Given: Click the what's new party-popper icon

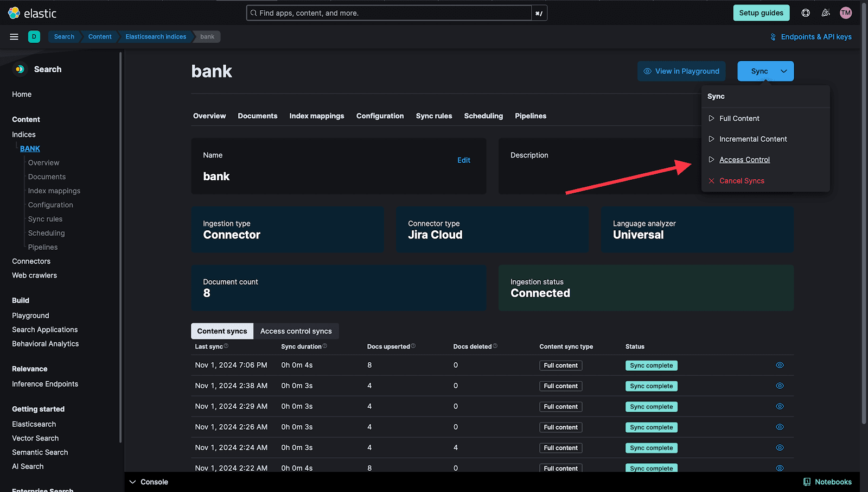Looking at the screenshot, I should click(825, 12).
